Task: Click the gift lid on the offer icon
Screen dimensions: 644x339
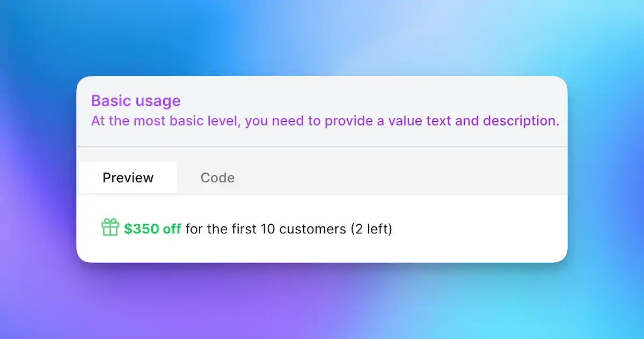Action: point(110,225)
